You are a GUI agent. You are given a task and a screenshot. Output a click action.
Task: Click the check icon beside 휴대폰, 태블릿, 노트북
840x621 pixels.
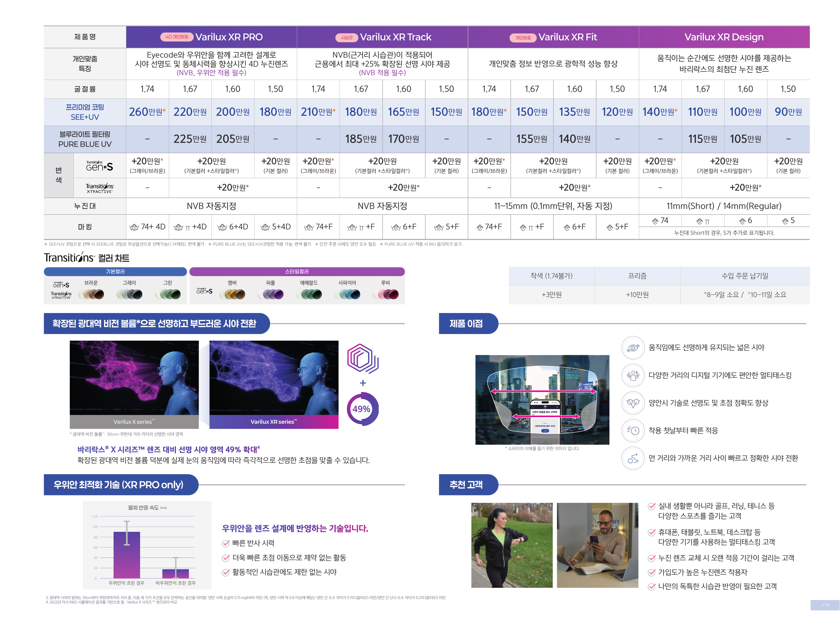(x=652, y=532)
